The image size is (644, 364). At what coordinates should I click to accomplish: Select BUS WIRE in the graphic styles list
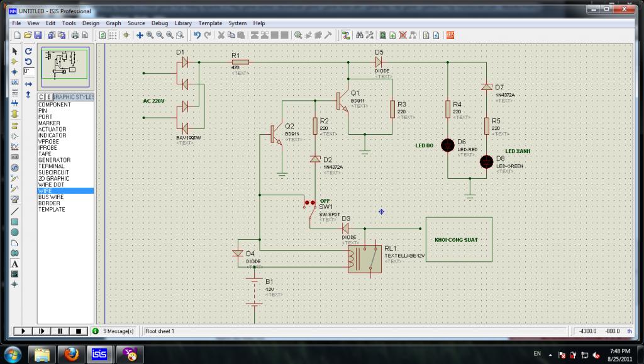[x=50, y=197]
